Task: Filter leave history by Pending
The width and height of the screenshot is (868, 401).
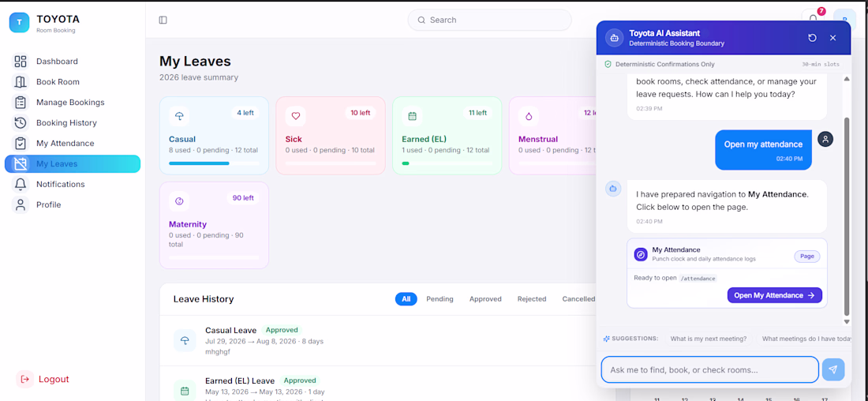Action: [440, 299]
